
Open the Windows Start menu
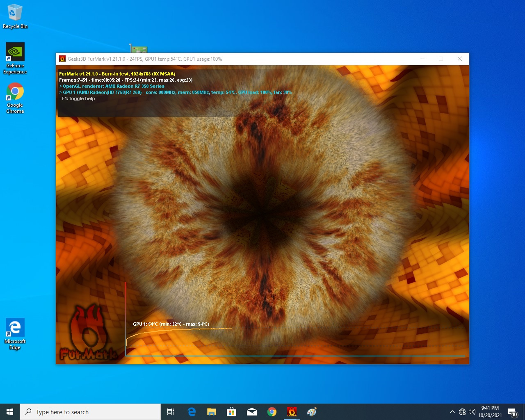(10, 412)
